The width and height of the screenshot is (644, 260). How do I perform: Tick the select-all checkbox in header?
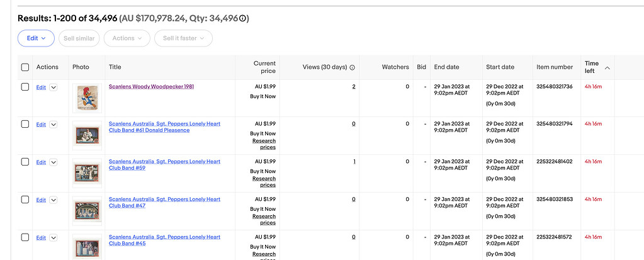click(25, 67)
